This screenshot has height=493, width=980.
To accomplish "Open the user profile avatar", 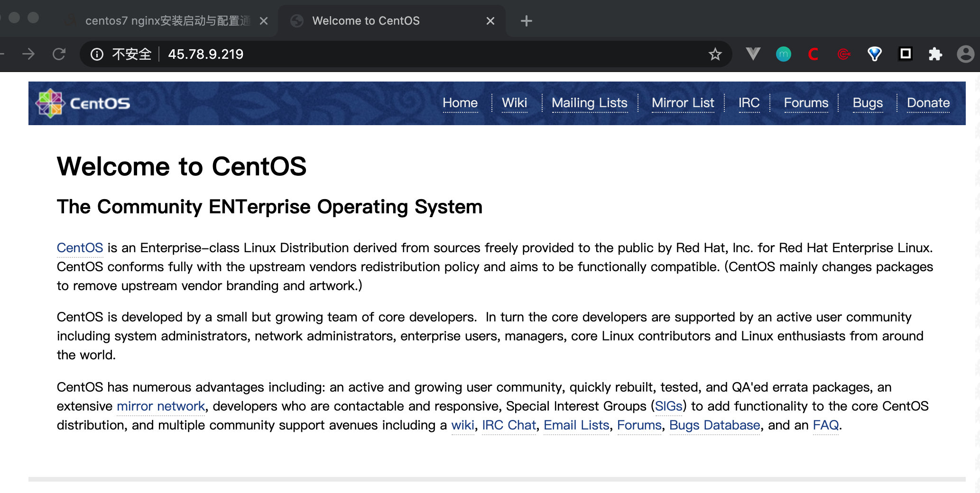I will click(965, 54).
